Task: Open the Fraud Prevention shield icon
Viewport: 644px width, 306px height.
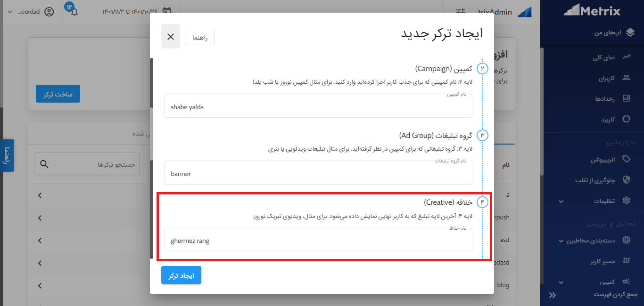Action: (x=627, y=179)
